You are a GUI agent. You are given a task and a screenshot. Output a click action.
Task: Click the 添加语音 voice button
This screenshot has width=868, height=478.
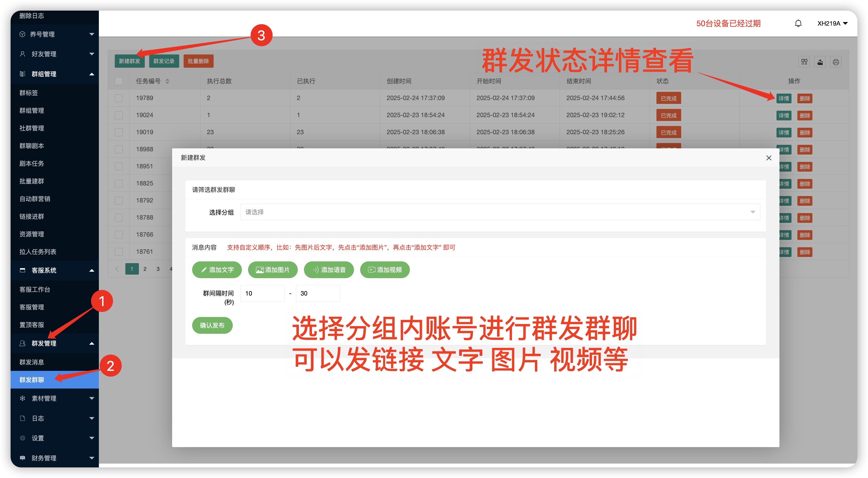[329, 270]
